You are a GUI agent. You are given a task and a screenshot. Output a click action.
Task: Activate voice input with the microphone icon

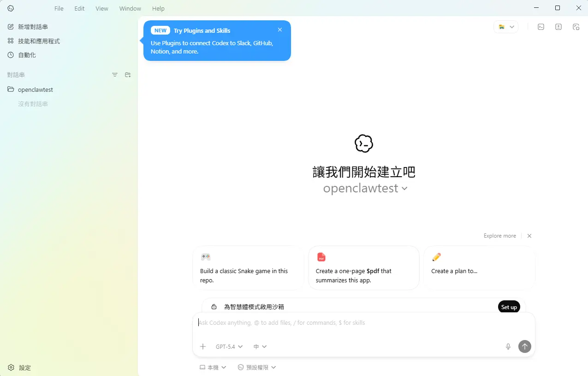pos(508,346)
